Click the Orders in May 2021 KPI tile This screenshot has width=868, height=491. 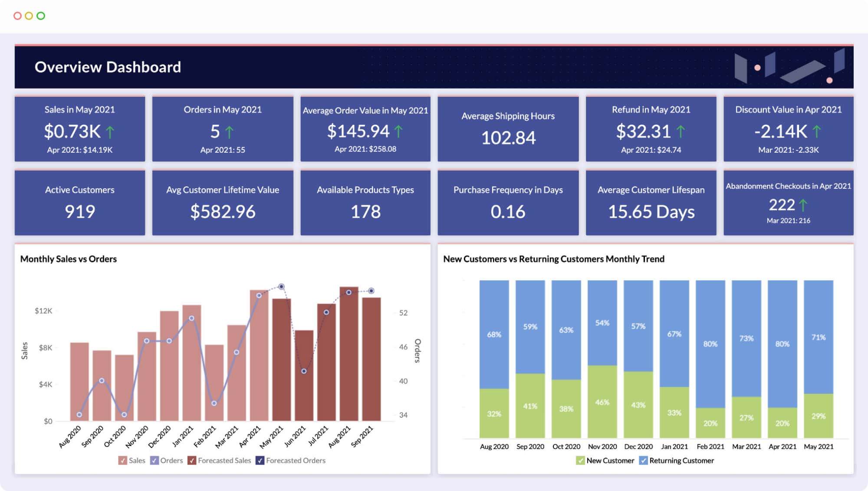(x=222, y=128)
